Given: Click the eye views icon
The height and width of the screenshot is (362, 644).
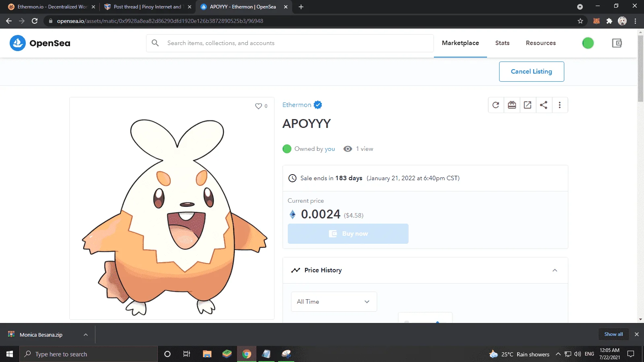Looking at the screenshot, I should pos(348,149).
